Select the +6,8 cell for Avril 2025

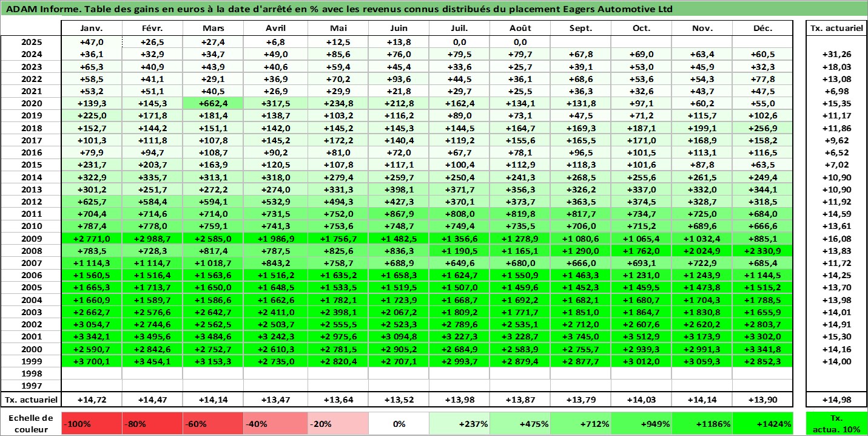[x=275, y=42]
